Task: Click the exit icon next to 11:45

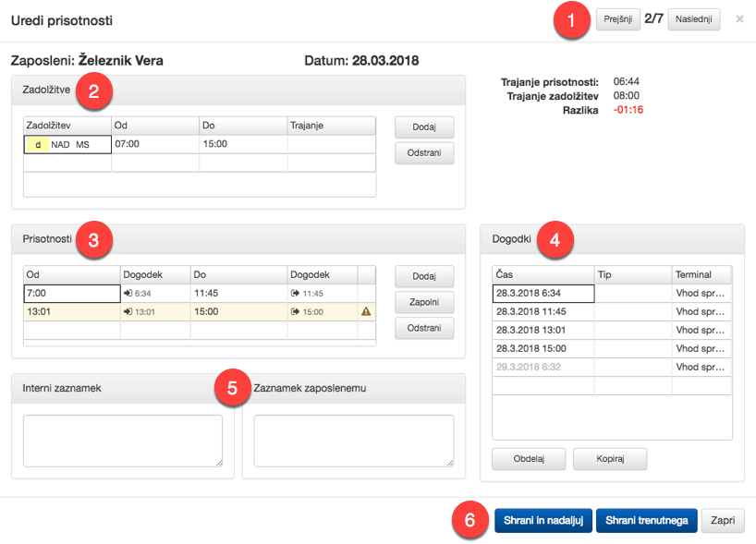Action: pos(296,294)
